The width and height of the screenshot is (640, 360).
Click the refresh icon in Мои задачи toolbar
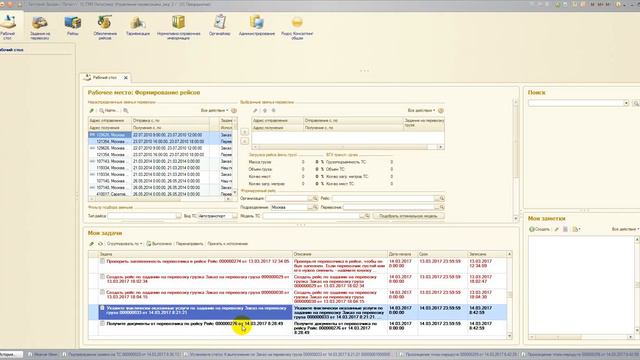point(100,244)
